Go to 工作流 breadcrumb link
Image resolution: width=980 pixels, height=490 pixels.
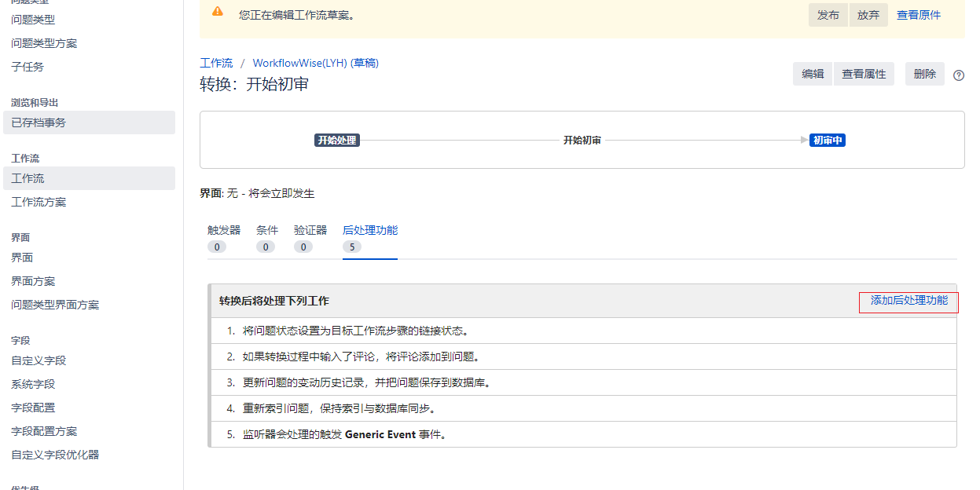216,63
